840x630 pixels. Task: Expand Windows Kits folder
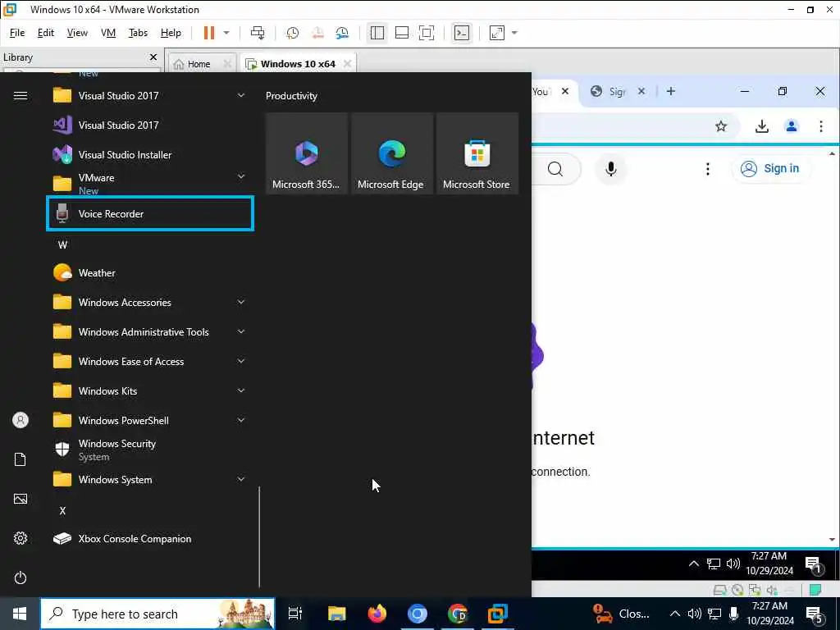pyautogui.click(x=150, y=390)
